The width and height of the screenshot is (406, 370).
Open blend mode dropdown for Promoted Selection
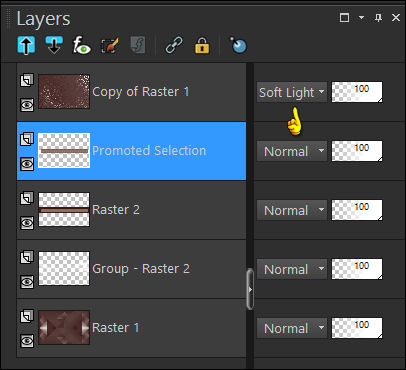coord(292,151)
